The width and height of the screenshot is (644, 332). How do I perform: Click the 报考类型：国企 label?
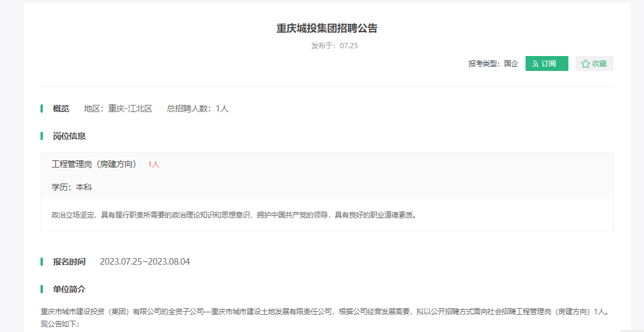(493, 64)
